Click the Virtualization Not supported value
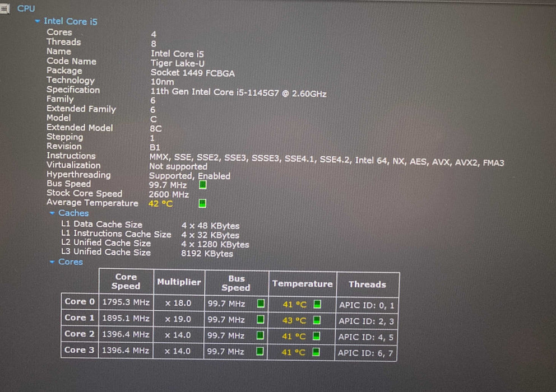556x392 pixels. 178,166
